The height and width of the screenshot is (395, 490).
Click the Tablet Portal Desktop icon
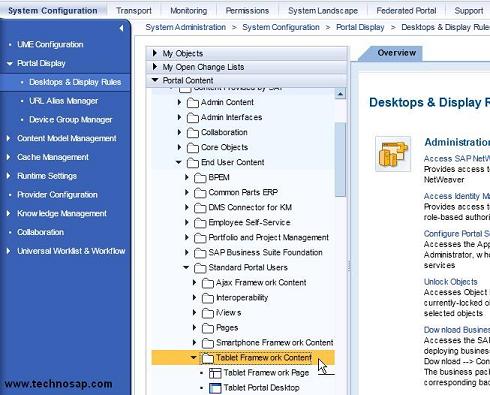tap(215, 388)
